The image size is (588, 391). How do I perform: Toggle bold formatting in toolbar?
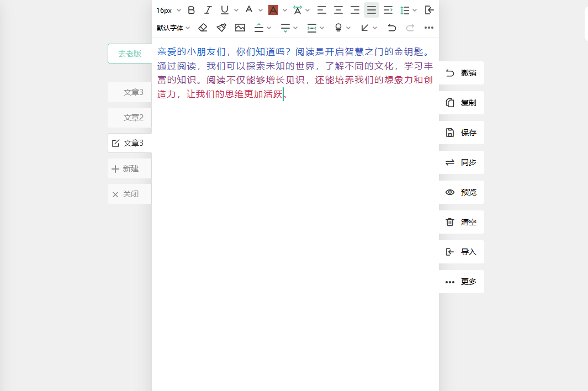point(192,10)
